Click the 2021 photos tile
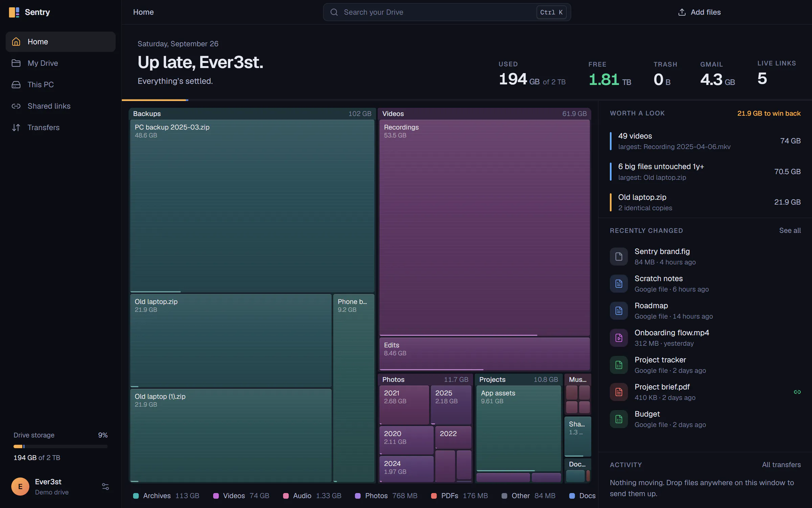 tap(404, 405)
